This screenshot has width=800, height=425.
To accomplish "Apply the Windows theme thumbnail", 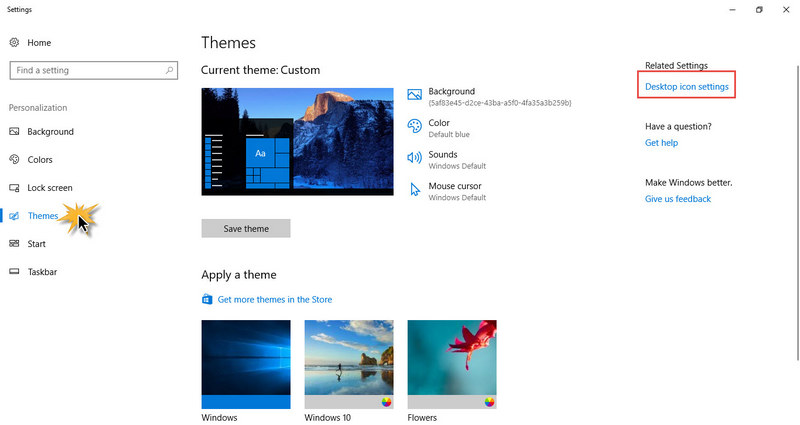I will pos(246,364).
